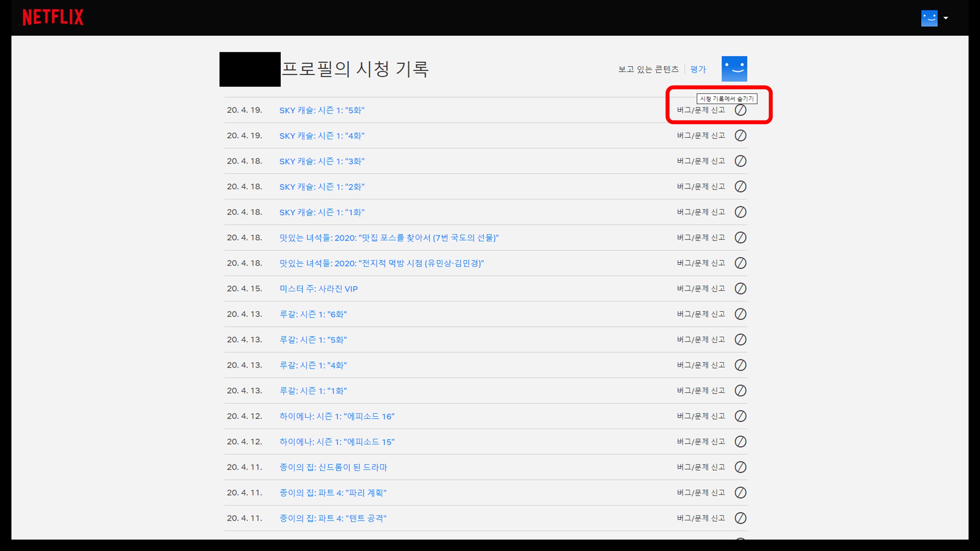Screen dimensions: 980x551
Task: Hide SKY 캐슬 5화 from viewing history
Action: tap(740, 110)
